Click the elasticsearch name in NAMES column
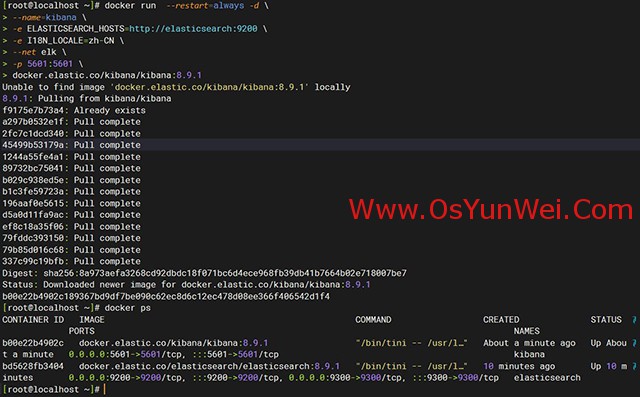 [x=547, y=378]
